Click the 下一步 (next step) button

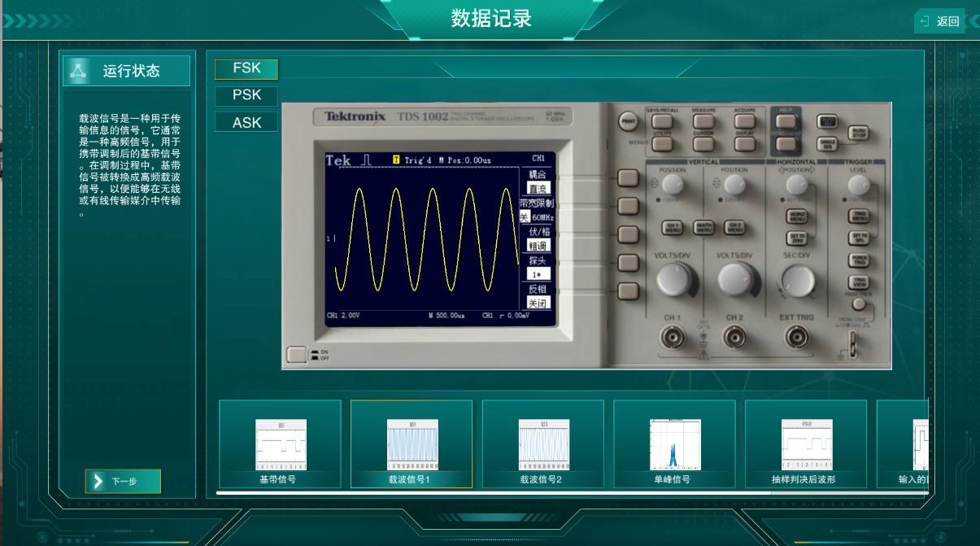[x=123, y=481]
